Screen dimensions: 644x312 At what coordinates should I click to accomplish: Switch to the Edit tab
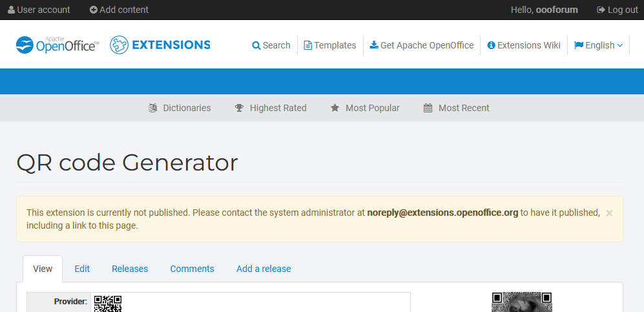[82, 269]
